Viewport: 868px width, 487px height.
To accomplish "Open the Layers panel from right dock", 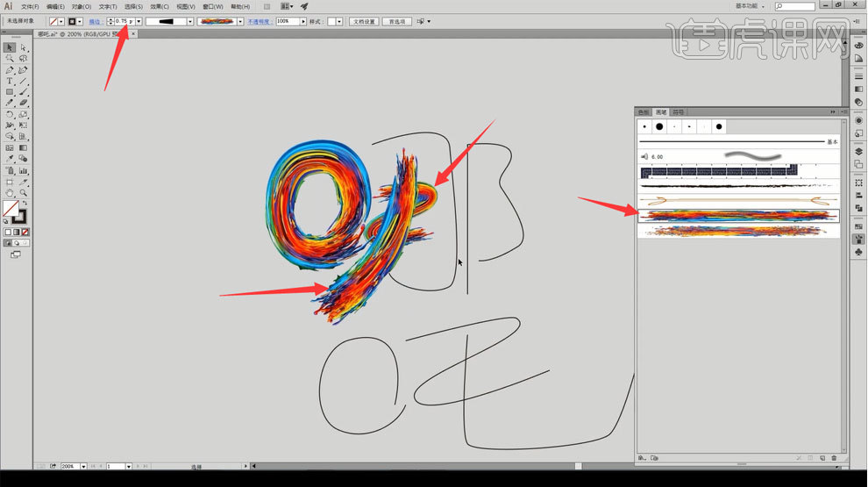I will 858,151.
